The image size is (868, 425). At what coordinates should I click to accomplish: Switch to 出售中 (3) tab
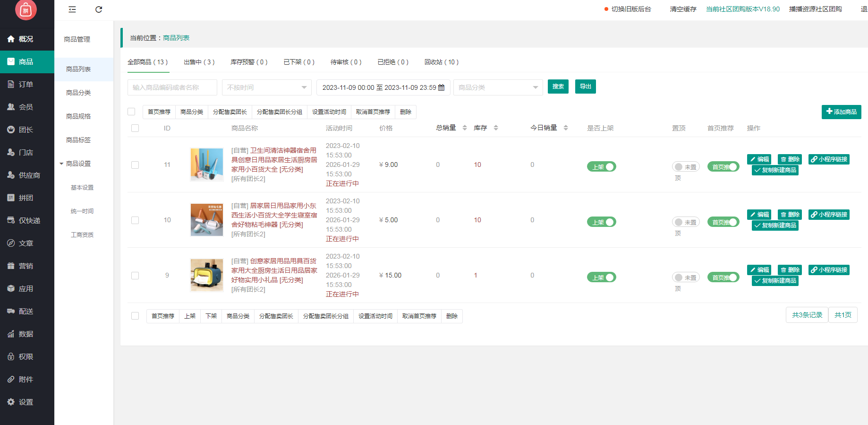(199, 62)
